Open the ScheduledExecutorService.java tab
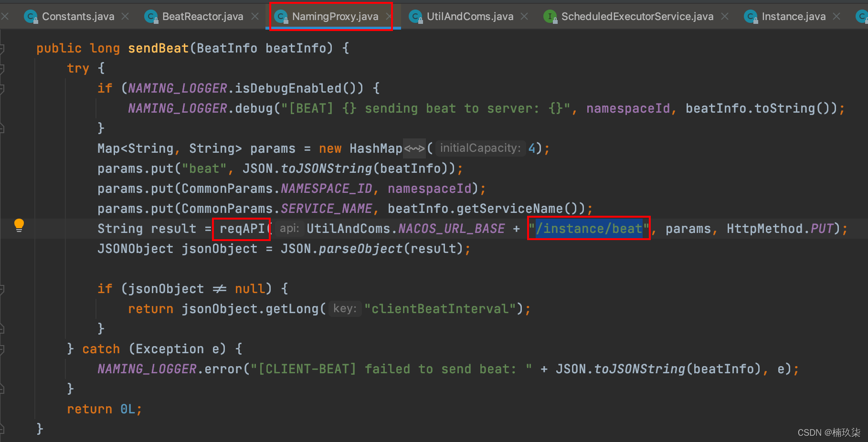Image resolution: width=868 pixels, height=442 pixels. click(x=637, y=17)
